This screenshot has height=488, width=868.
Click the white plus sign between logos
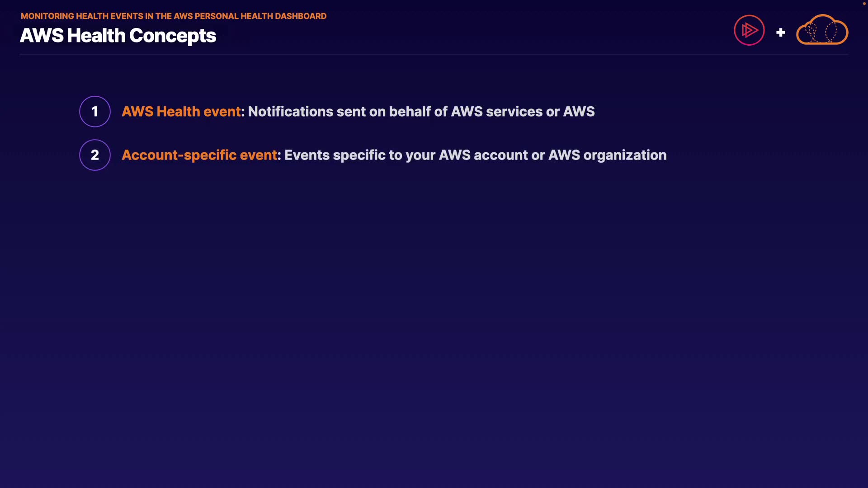point(780,33)
